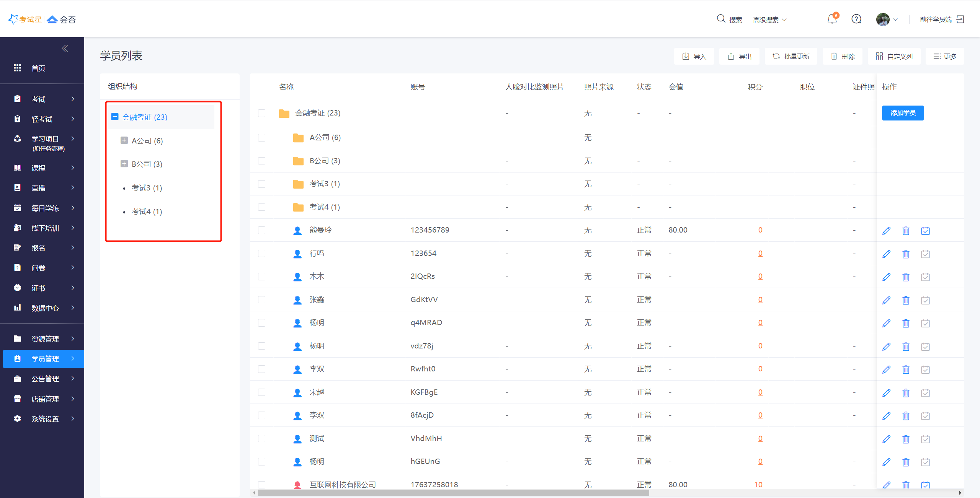Click the 添加学员 button
This screenshot has width=980, height=498.
click(903, 113)
